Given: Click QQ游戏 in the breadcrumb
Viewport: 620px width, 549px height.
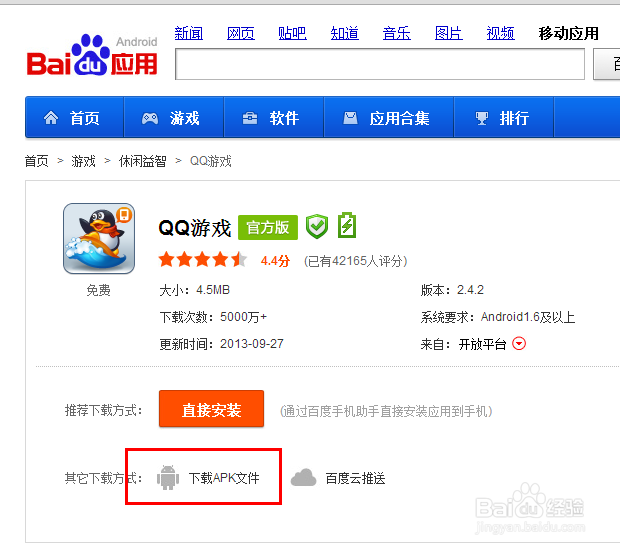Looking at the screenshot, I should 211,161.
